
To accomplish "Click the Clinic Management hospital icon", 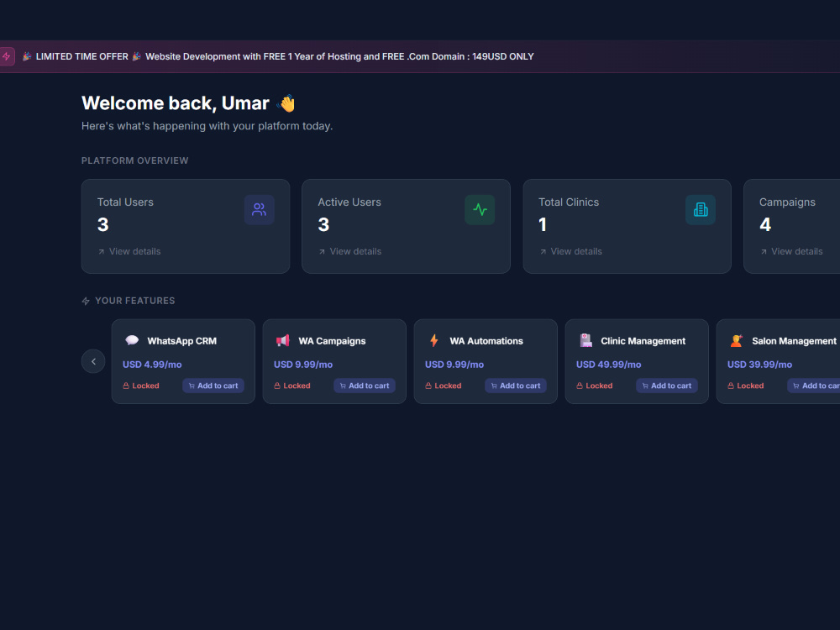I will pyautogui.click(x=585, y=340).
